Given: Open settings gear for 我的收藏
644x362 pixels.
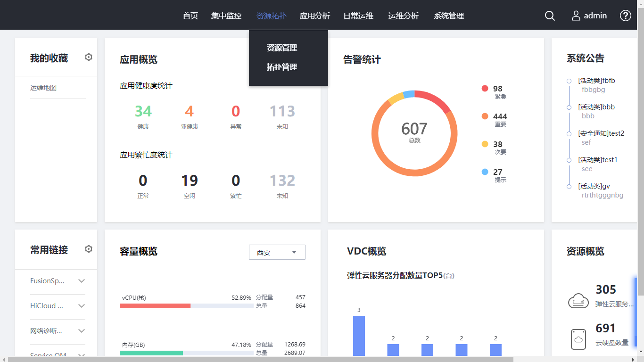Looking at the screenshot, I should pos(89,58).
